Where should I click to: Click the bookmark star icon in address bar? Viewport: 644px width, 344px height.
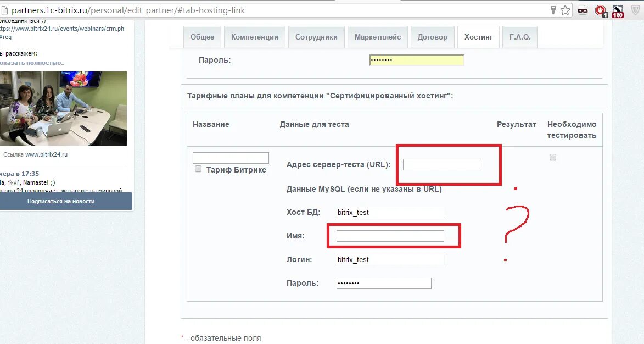click(x=565, y=10)
